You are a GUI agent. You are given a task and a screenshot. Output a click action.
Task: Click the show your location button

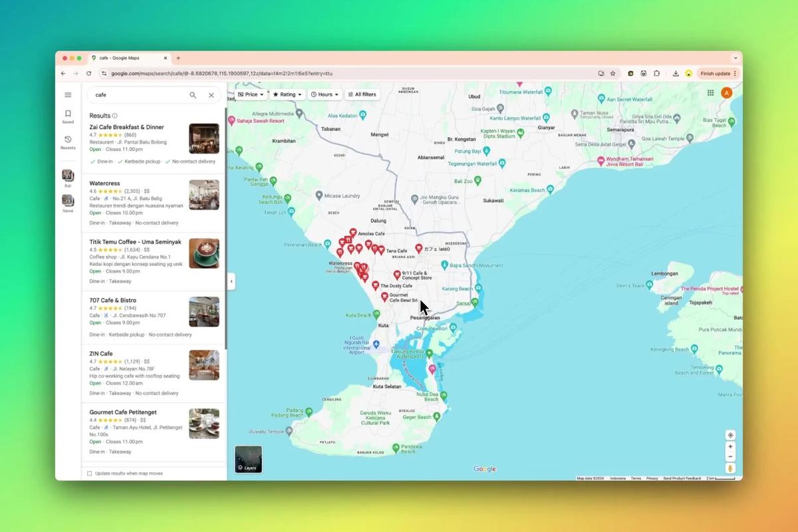click(x=730, y=435)
